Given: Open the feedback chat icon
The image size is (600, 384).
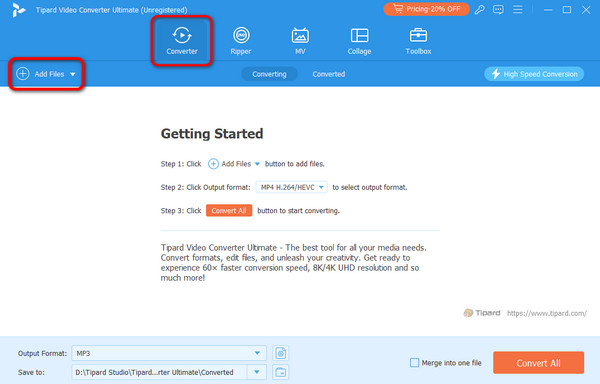Looking at the screenshot, I should [x=498, y=10].
